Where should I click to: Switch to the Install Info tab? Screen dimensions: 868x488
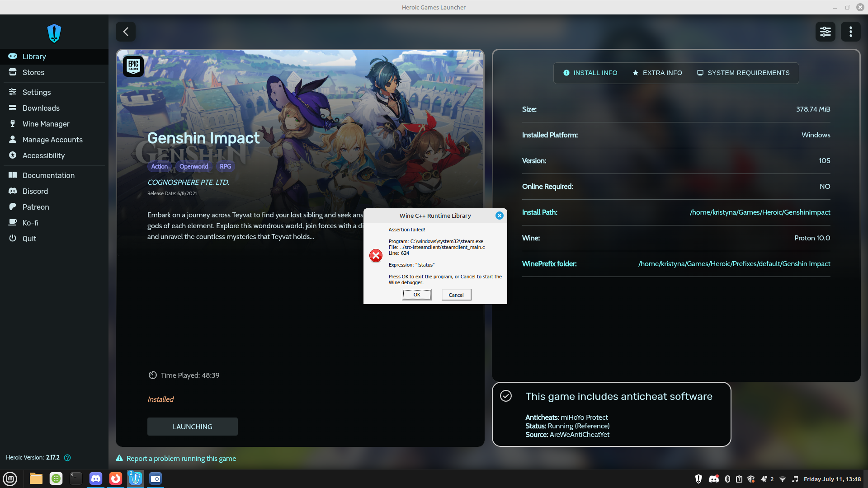(590, 73)
